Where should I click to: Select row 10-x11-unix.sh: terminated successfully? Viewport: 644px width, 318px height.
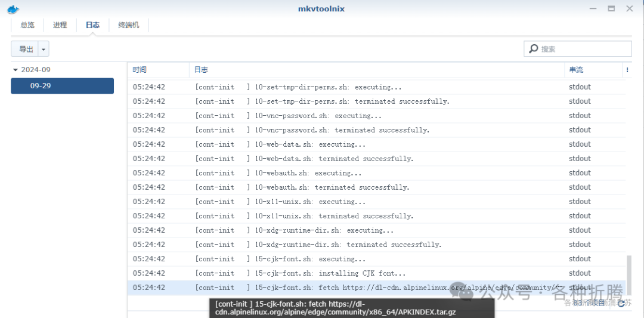pos(376,216)
